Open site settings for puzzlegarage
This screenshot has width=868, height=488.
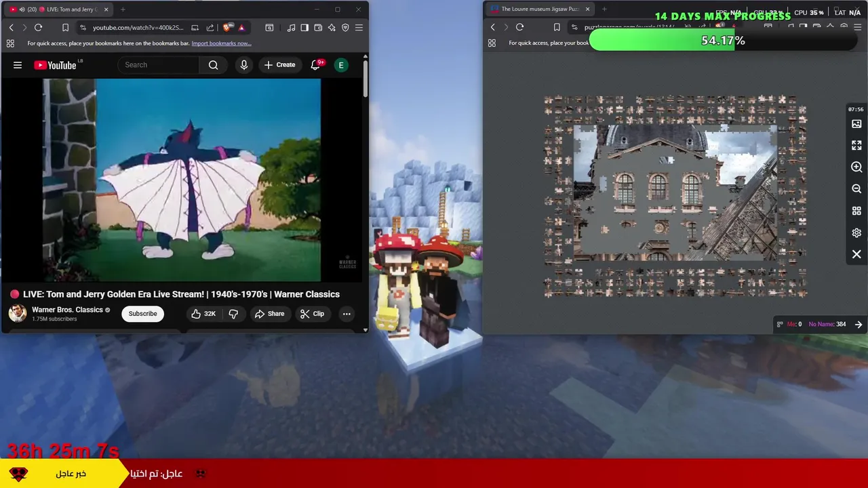574,27
